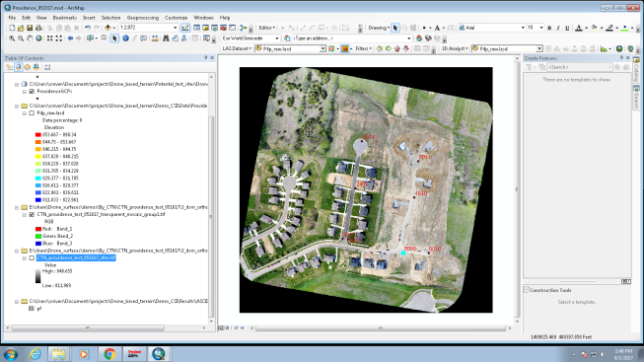
Task: Select the Zoom Out magnifier tool
Action: [21, 38]
